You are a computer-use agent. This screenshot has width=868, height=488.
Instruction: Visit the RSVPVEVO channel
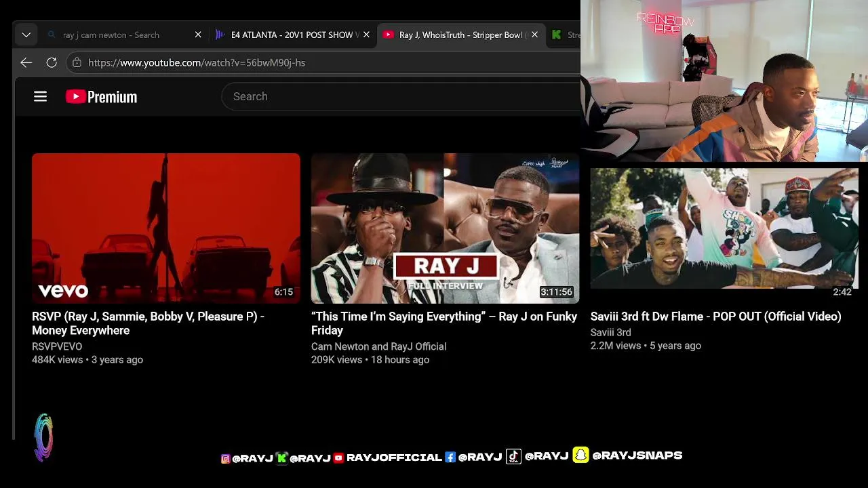click(x=57, y=346)
